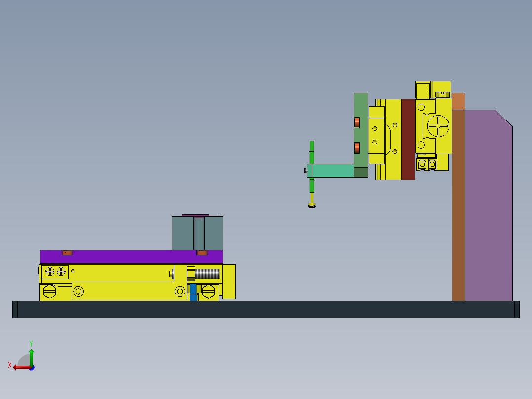The width and height of the screenshot is (532, 399).
Task: Select the left orange insert in purple plate
Action: point(67,253)
